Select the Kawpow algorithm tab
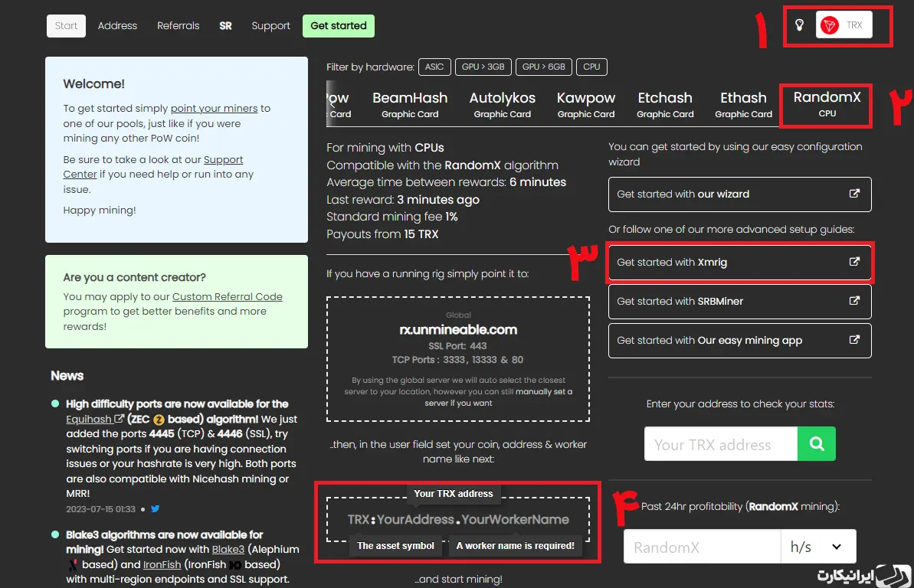This screenshot has width=914, height=588. click(586, 104)
